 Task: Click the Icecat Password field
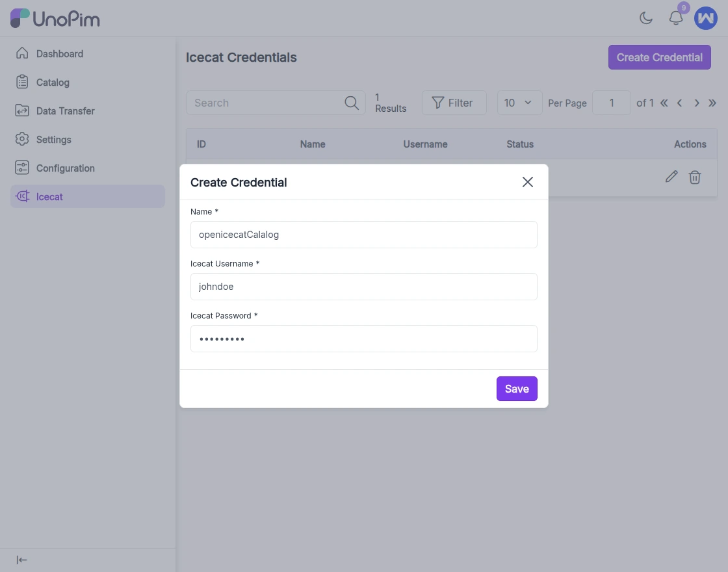click(363, 339)
